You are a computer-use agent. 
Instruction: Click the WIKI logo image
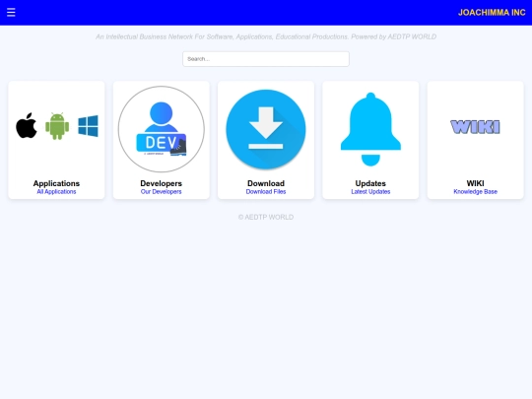point(475,127)
